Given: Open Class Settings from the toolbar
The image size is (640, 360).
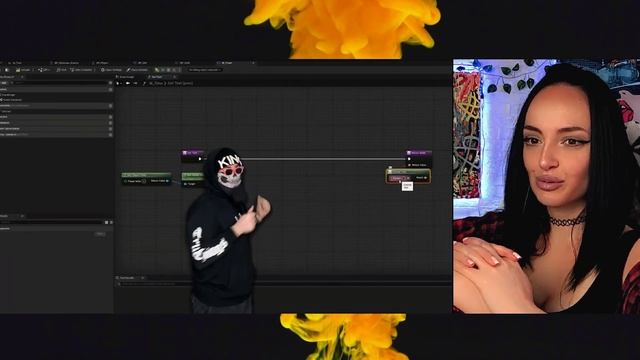Looking at the screenshot, I should pyautogui.click(x=111, y=70).
